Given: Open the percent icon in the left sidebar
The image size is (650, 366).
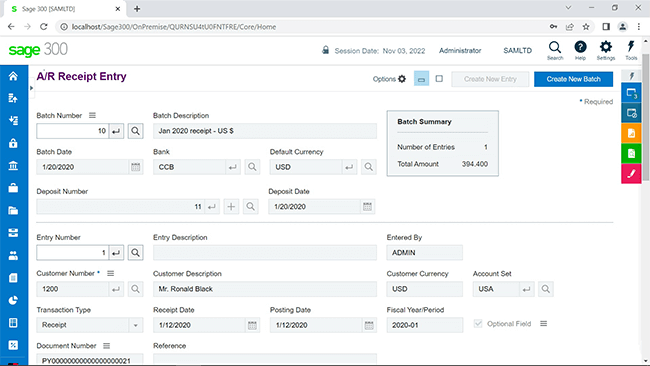Looking at the screenshot, I should pos(13,345).
